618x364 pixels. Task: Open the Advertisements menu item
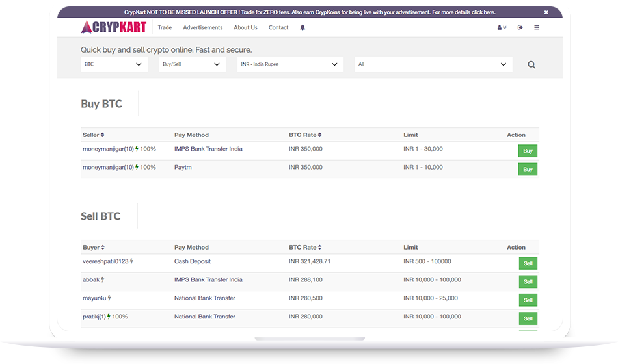coord(202,28)
